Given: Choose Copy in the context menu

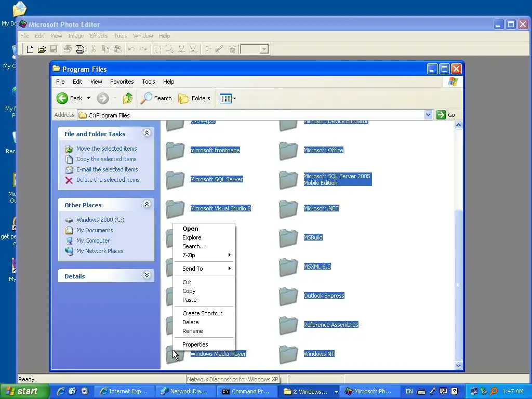Looking at the screenshot, I should pyautogui.click(x=204, y=291).
